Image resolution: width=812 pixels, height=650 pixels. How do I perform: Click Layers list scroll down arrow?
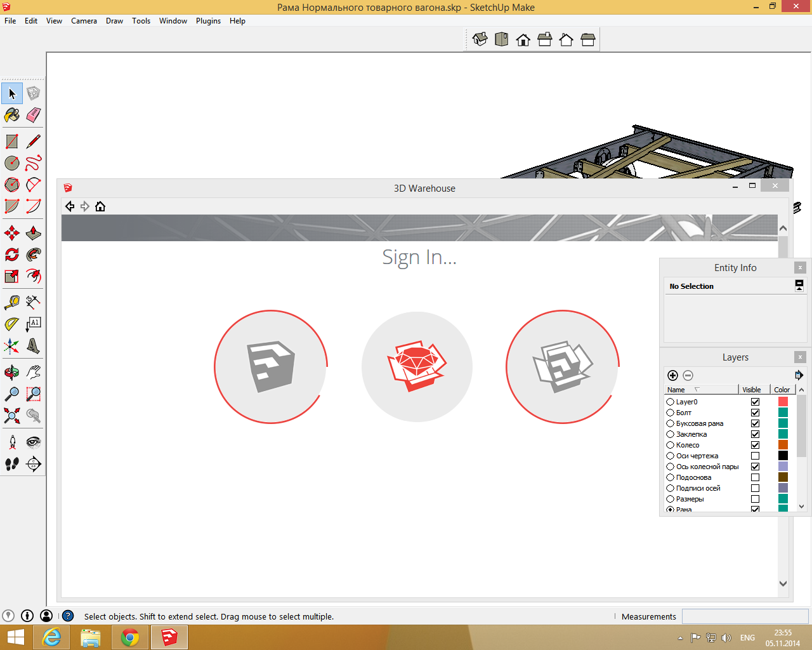(801, 507)
